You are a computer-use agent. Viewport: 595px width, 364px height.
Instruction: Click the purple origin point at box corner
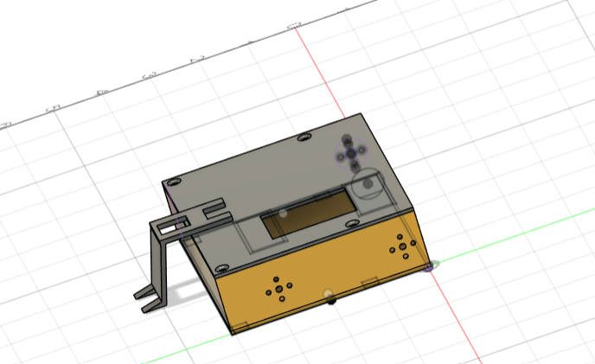[x=429, y=266]
